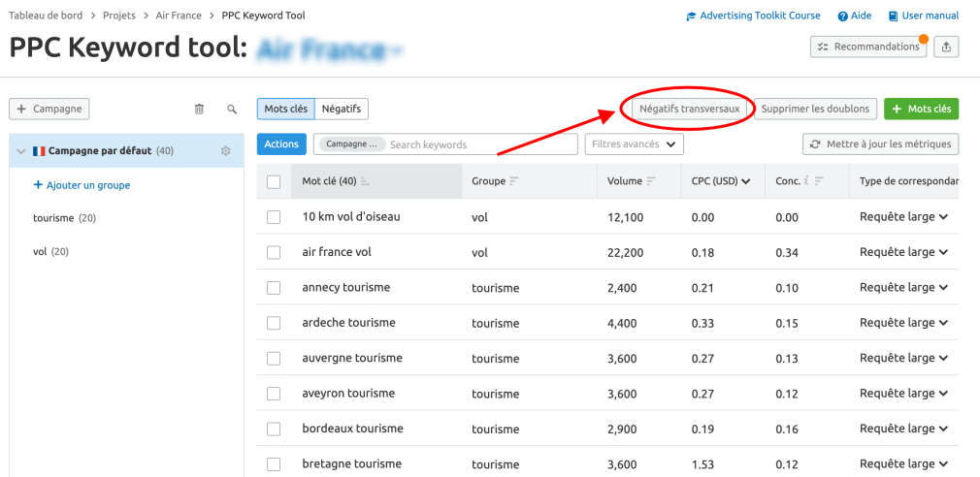The height and width of the screenshot is (477, 980).
Task: Click sort icon next to Groupe header
Action: pos(514,181)
